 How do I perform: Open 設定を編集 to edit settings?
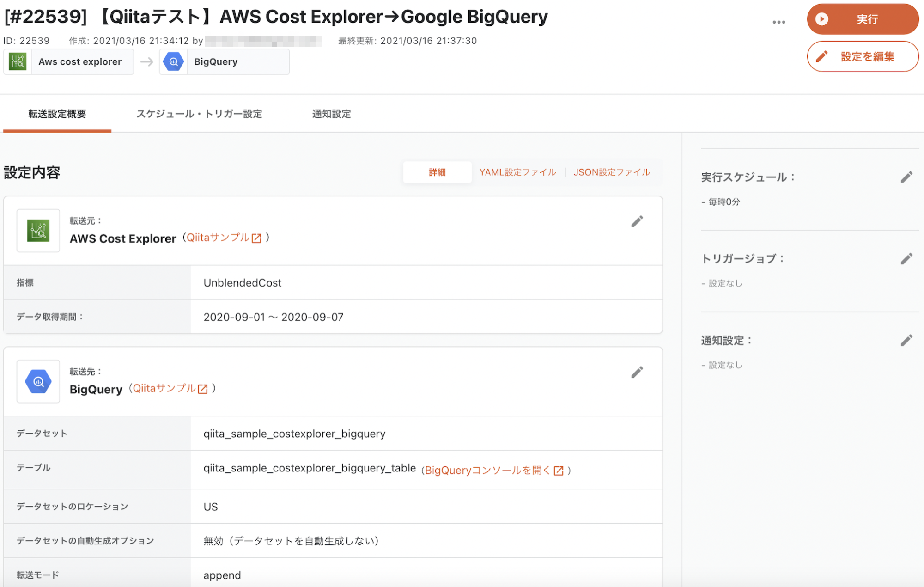point(863,56)
